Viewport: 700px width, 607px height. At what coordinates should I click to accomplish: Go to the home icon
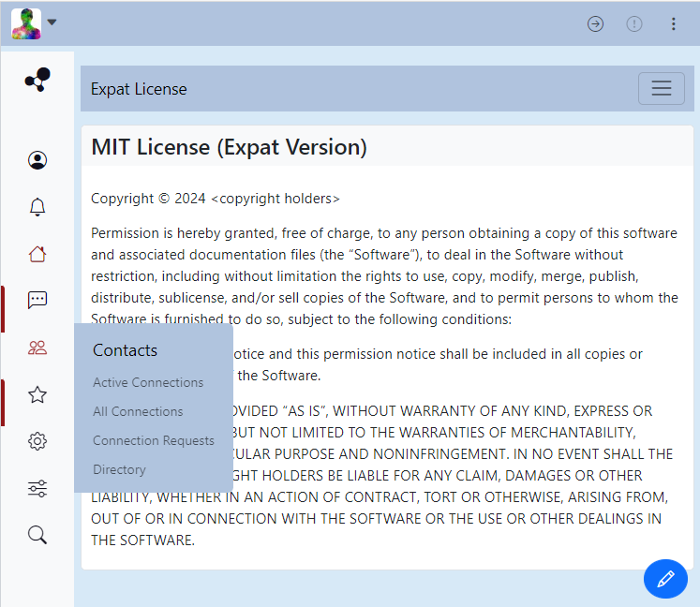[x=37, y=254]
